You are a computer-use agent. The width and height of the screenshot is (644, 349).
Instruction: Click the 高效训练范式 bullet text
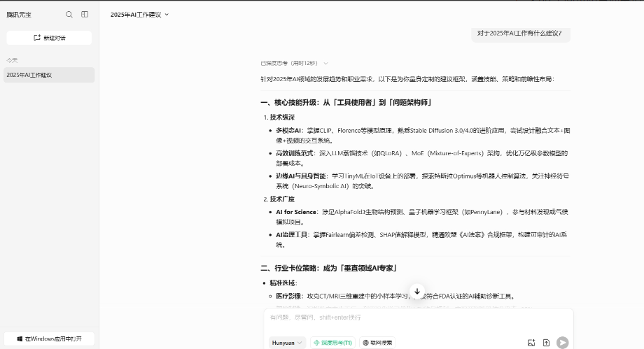422,158
